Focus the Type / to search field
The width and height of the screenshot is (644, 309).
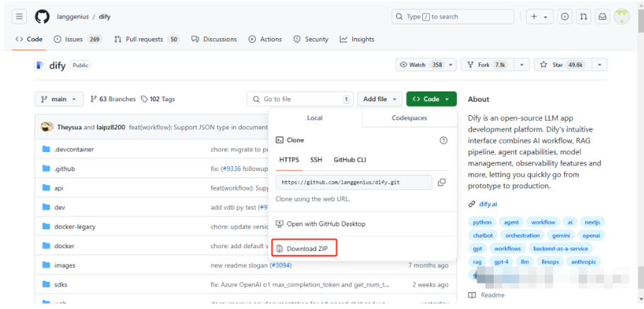click(452, 17)
